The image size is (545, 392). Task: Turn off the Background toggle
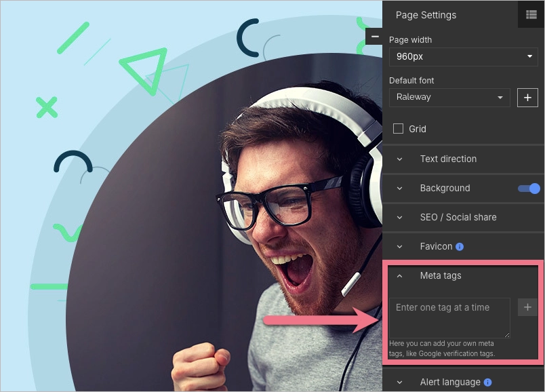coord(530,189)
